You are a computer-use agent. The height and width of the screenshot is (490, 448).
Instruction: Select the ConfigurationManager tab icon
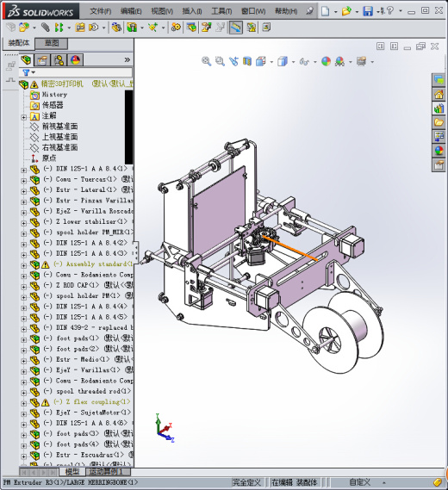point(59,59)
